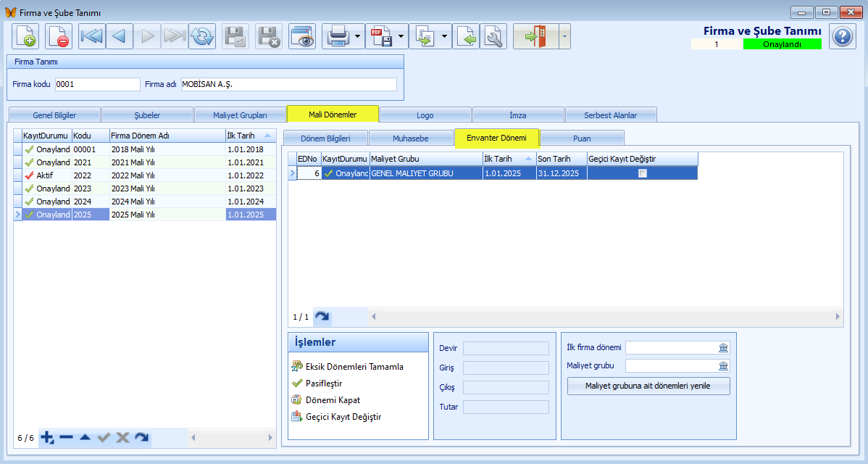The image size is (868, 464).
Task: Select the 2018 Mali Yılı row
Action: (x=144, y=149)
